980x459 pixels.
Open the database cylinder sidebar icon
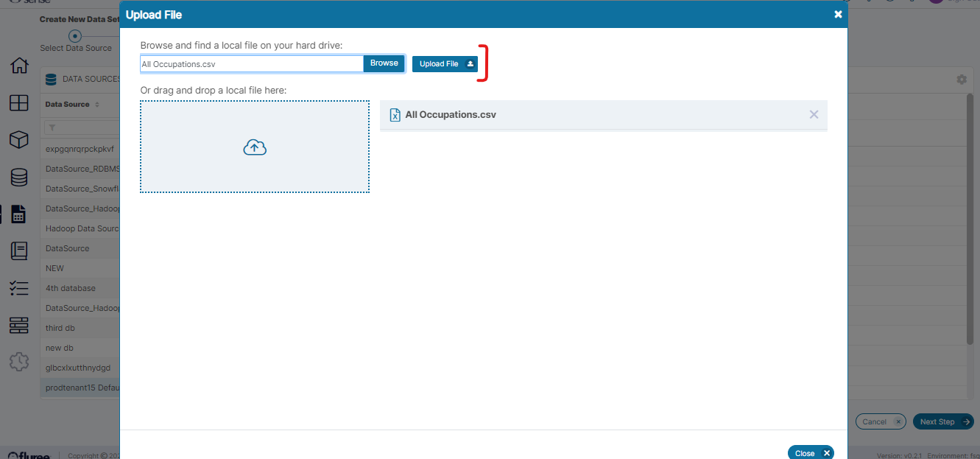point(19,177)
